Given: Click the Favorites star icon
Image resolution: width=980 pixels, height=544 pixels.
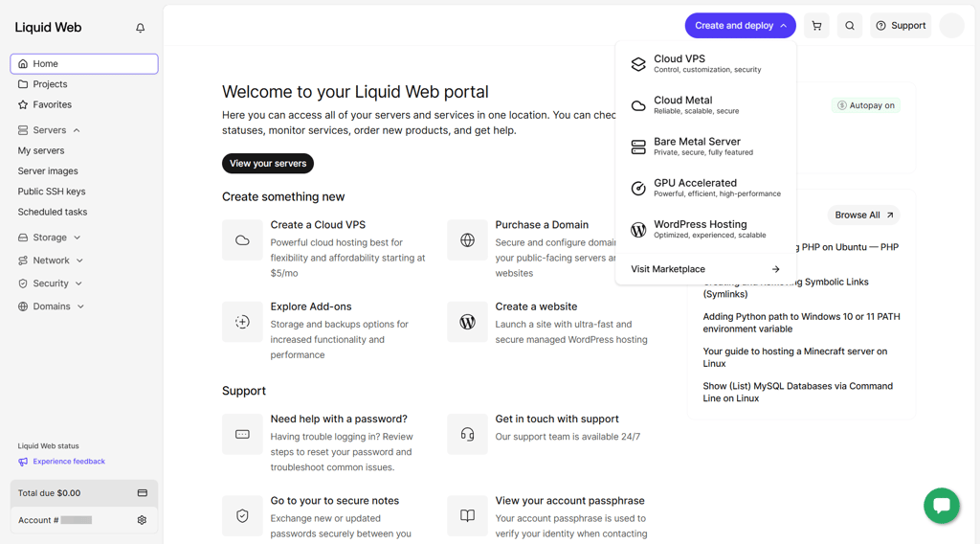Looking at the screenshot, I should tap(23, 104).
